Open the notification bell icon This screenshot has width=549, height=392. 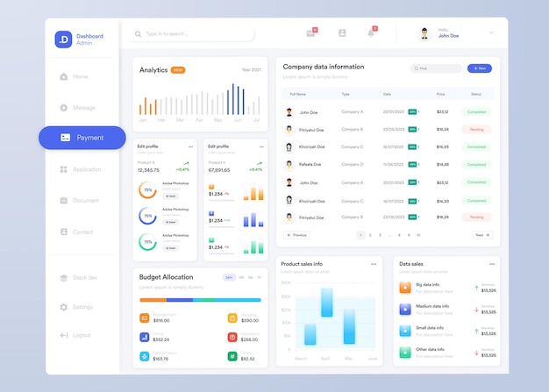(x=371, y=33)
